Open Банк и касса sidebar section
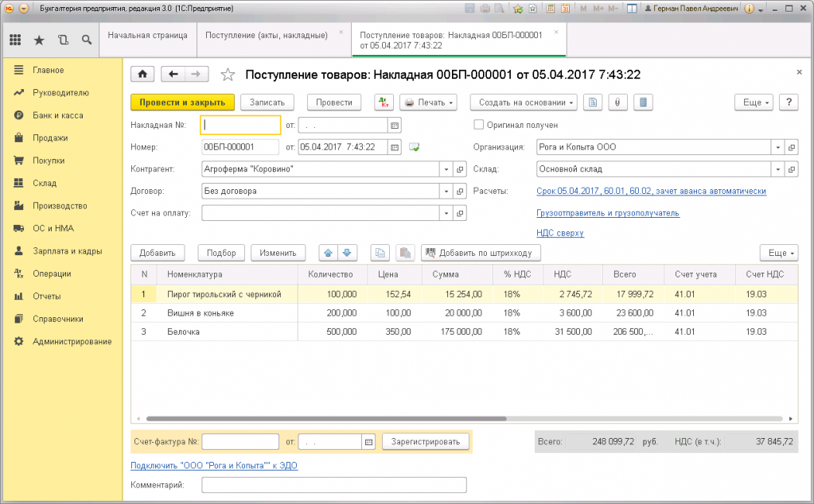 pos(57,115)
